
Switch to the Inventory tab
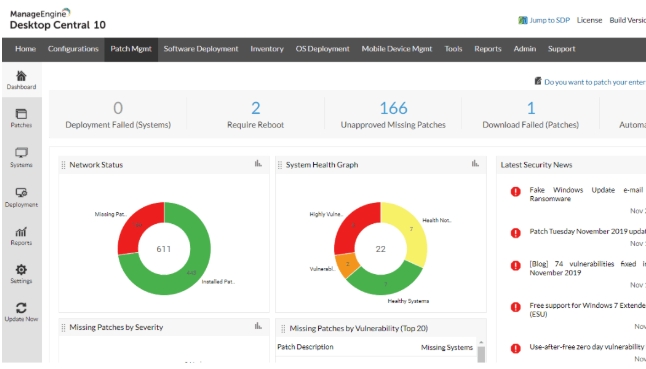click(x=267, y=49)
